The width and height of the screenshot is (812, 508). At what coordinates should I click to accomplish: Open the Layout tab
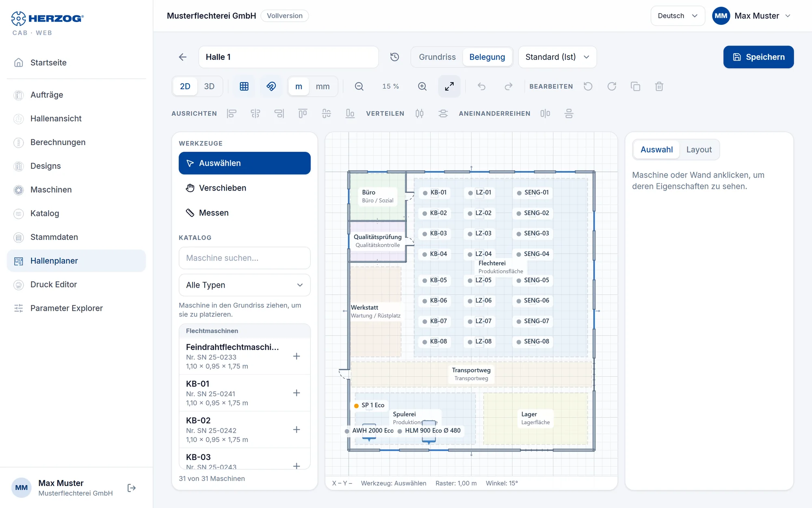(x=699, y=150)
